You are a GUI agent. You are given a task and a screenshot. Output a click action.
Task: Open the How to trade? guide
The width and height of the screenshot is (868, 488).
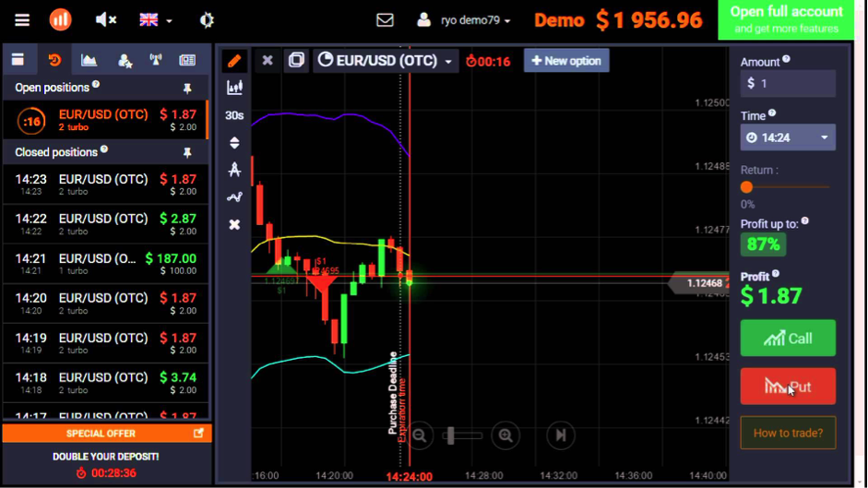(x=788, y=433)
